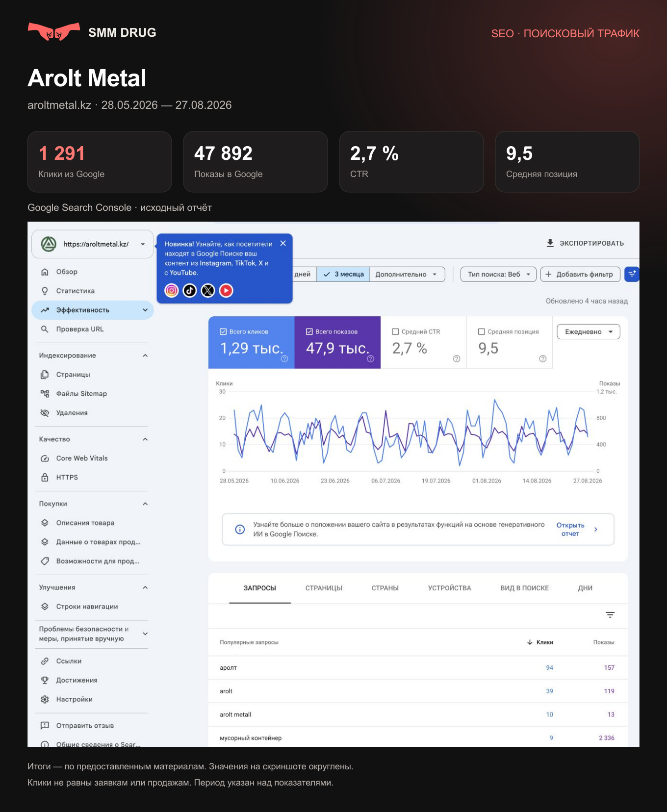Click the Настройки gear icon

(45, 699)
